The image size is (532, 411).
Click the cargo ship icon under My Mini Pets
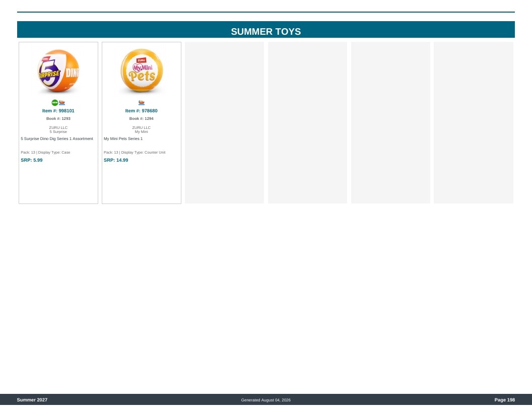(x=142, y=103)
